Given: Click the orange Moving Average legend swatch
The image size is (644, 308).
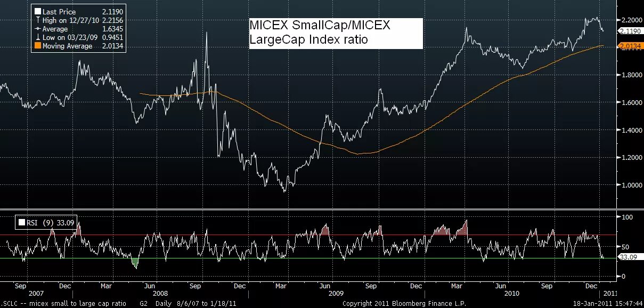Looking at the screenshot, I should click(37, 46).
